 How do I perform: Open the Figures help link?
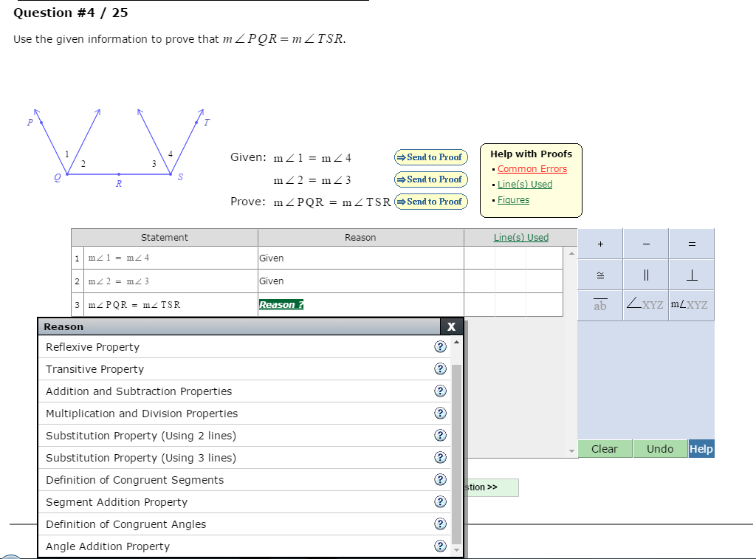[512, 199]
